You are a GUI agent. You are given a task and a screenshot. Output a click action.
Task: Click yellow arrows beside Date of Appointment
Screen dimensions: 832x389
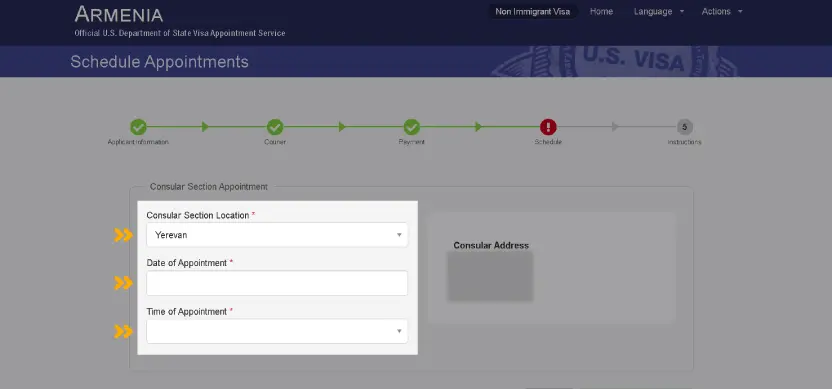point(124,283)
